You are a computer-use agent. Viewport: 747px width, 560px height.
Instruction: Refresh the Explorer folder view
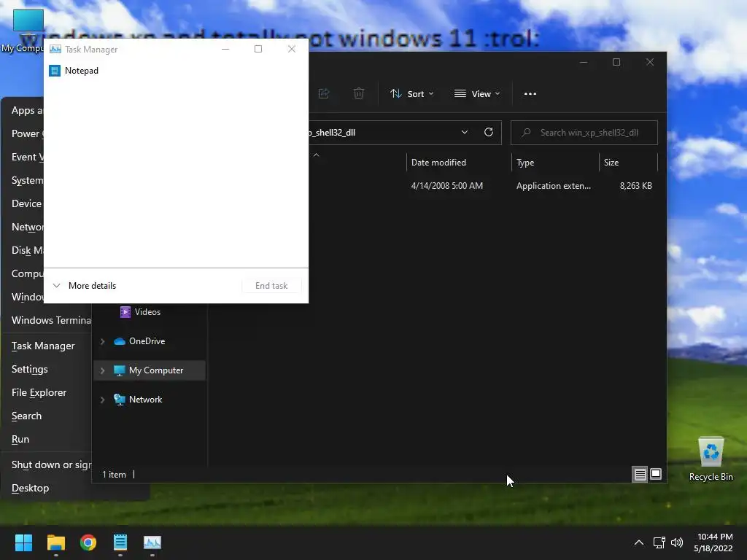[489, 133]
